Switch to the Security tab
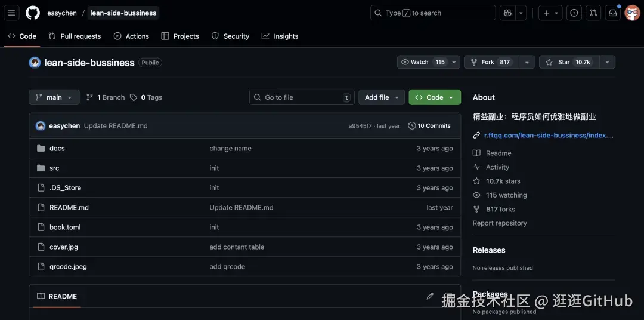Image resolution: width=644 pixels, height=320 pixels. click(230, 36)
